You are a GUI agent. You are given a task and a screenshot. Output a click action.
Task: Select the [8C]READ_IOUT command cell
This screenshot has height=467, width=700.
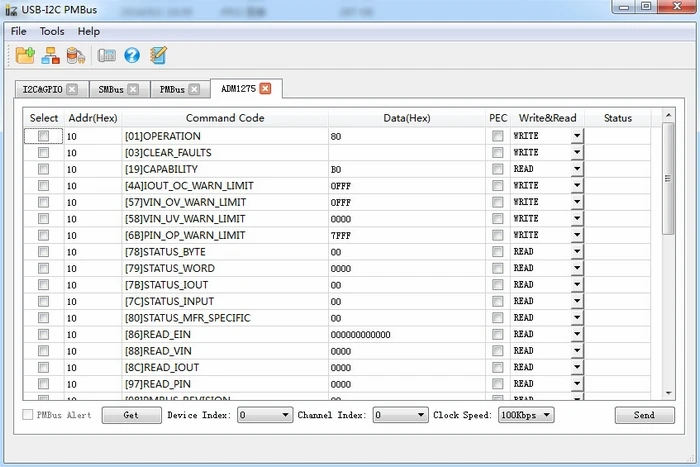tap(225, 367)
